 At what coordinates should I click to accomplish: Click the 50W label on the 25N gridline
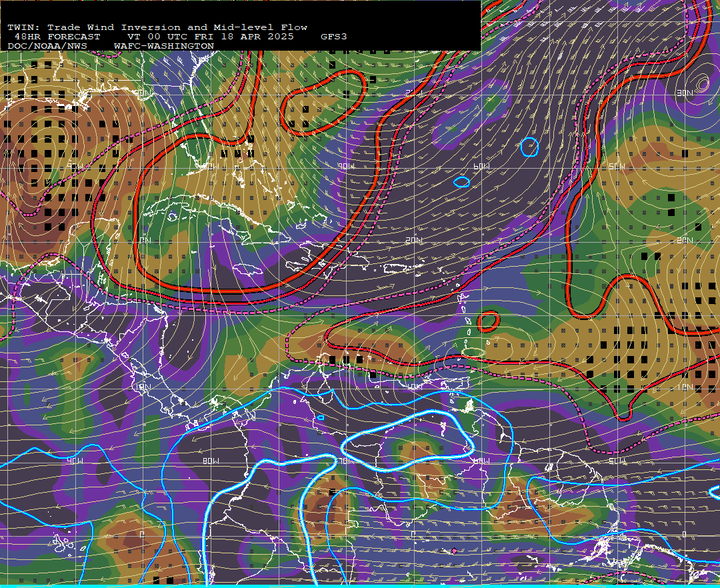point(617,166)
